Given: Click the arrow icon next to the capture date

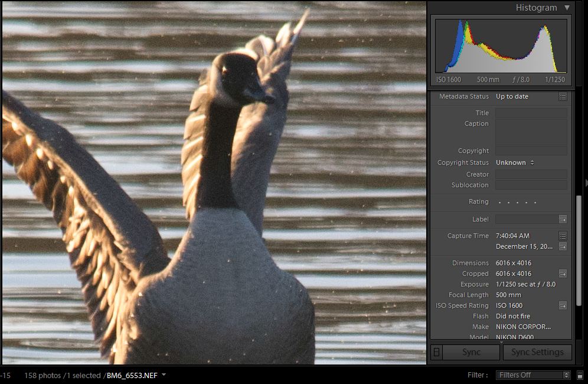Looking at the screenshot, I should click(x=563, y=246).
